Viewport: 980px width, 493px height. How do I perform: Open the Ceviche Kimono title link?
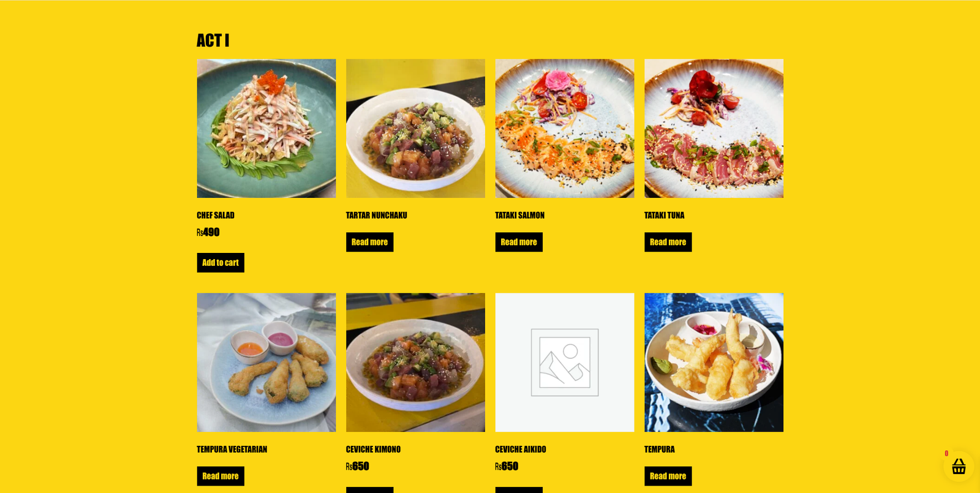(373, 450)
